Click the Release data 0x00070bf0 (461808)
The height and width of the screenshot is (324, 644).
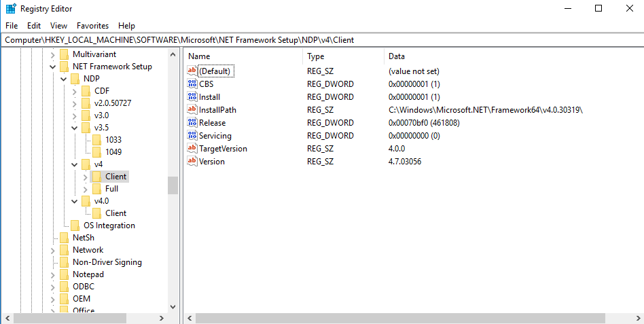424,122
